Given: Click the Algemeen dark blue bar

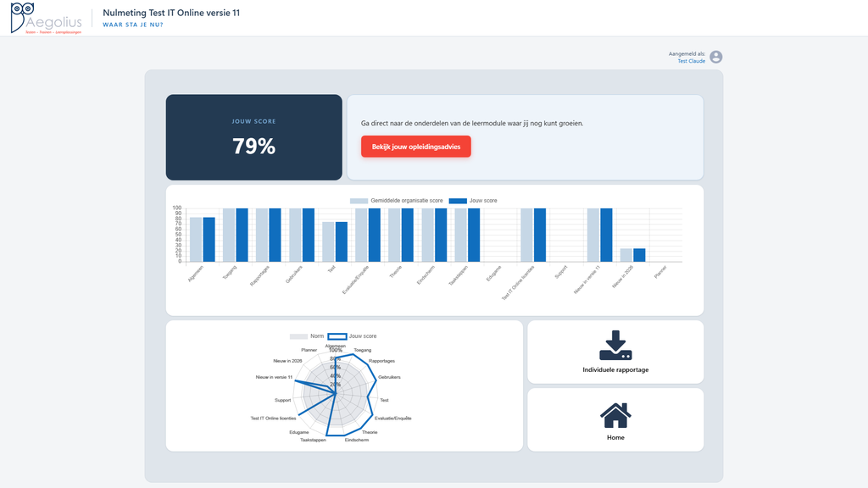Looking at the screenshot, I should point(209,240).
